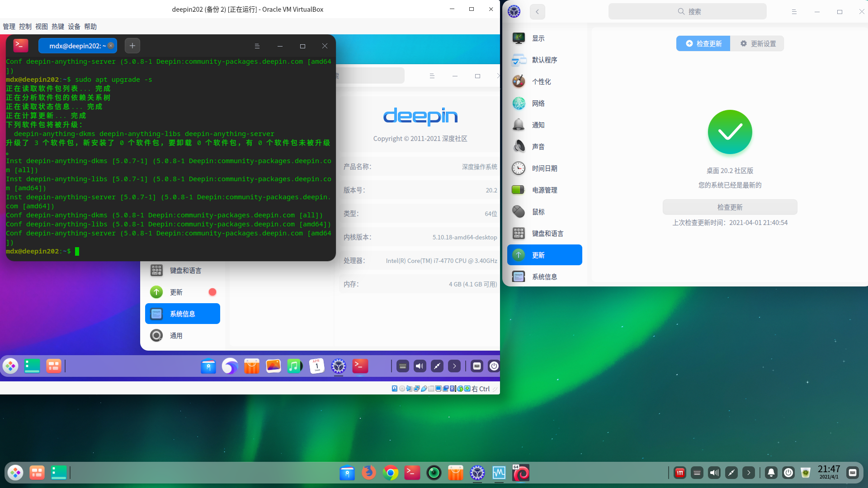The width and height of the screenshot is (868, 488).
Task: Open terminal hamburger menu
Action: pos(257,46)
